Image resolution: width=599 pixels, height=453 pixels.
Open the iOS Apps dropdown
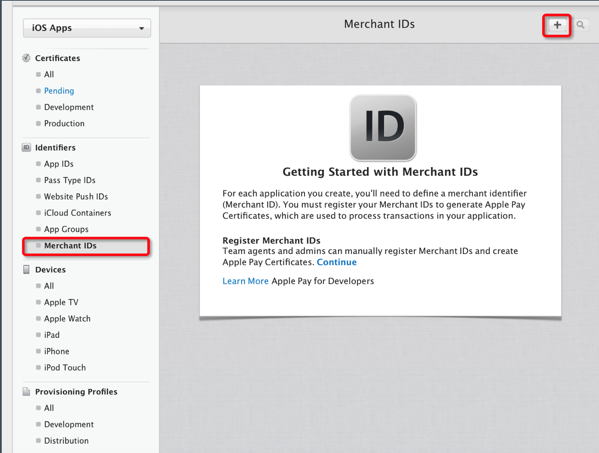point(87,28)
